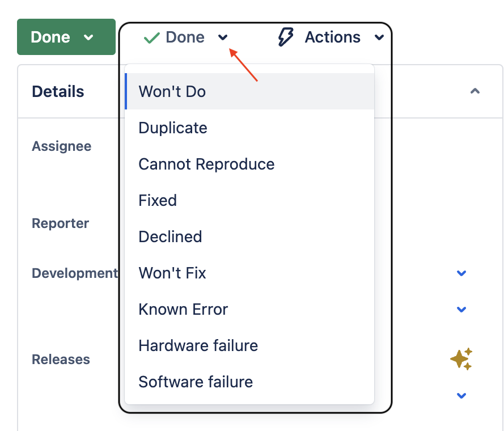This screenshot has height=431, width=504.
Task: Click the AI sparkle icon near Releases
Action: (x=461, y=358)
